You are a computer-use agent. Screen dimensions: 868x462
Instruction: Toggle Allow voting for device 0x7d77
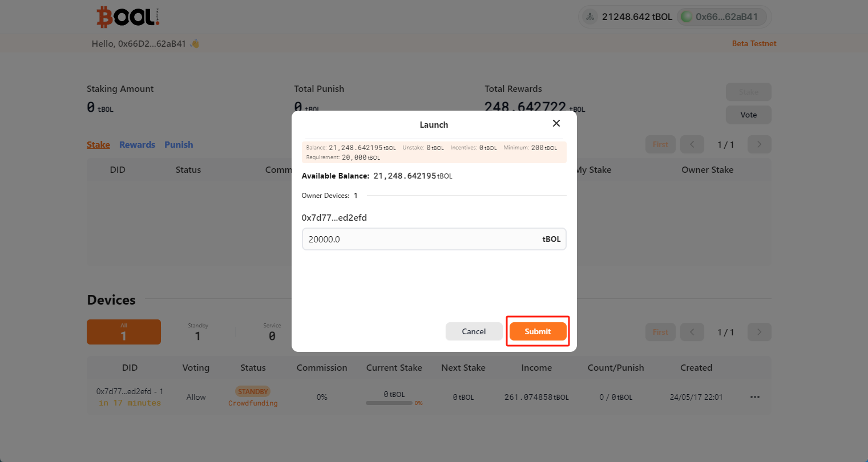point(196,396)
